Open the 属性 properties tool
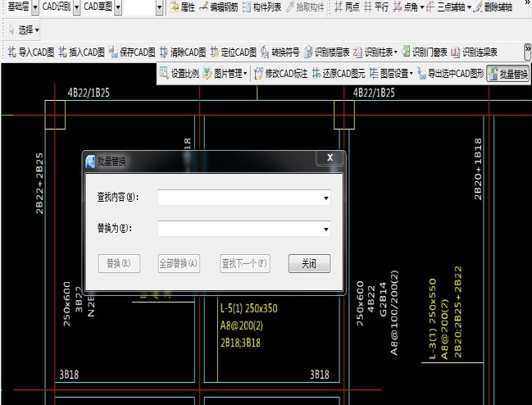 coord(183,7)
